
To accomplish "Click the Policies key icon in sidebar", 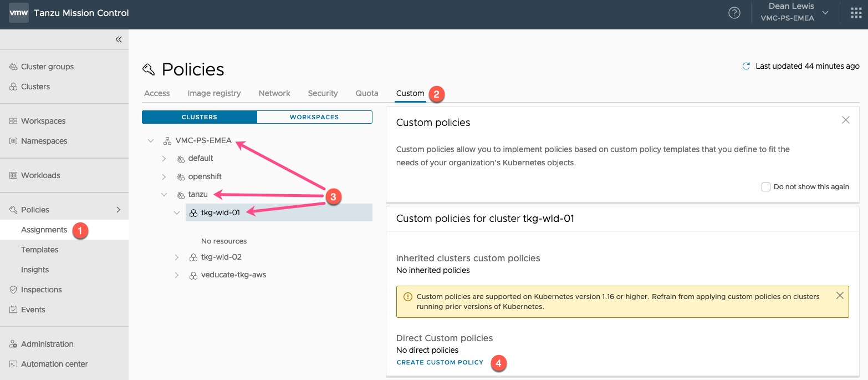I will [13, 210].
